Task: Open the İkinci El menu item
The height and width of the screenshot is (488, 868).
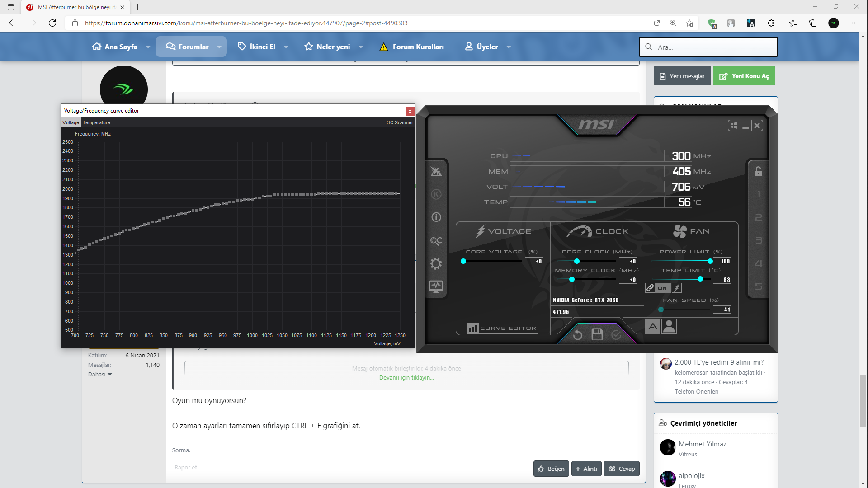Action: (x=256, y=47)
